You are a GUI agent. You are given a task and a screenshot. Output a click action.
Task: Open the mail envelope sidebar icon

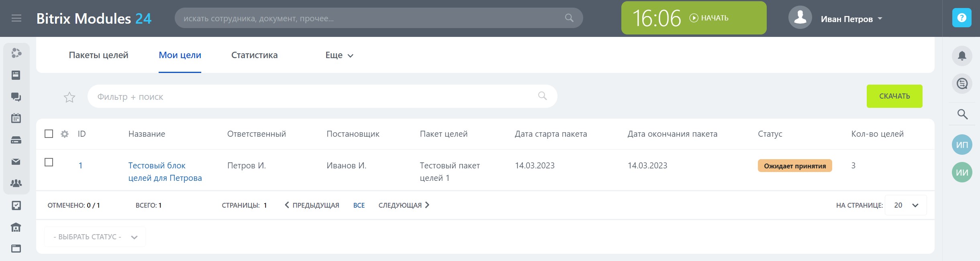16,162
